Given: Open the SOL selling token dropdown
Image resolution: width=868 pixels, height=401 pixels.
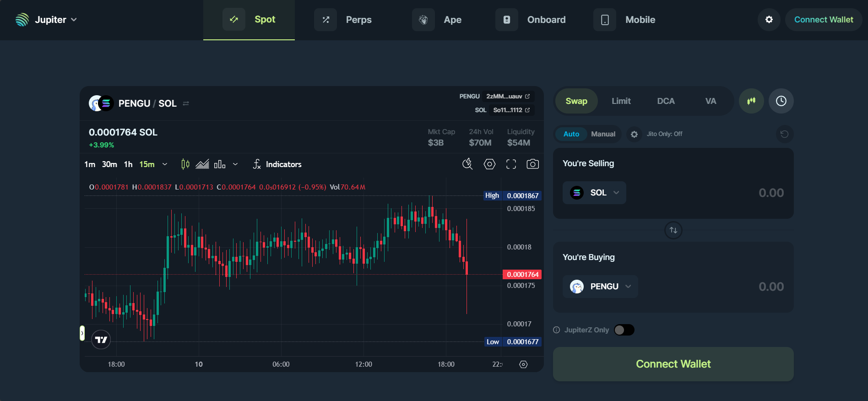Looking at the screenshot, I should tap(594, 193).
